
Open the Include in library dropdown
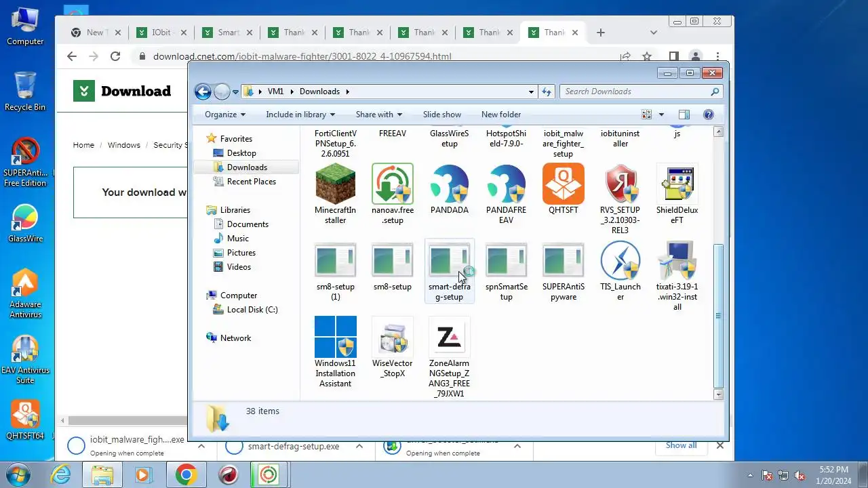point(300,115)
